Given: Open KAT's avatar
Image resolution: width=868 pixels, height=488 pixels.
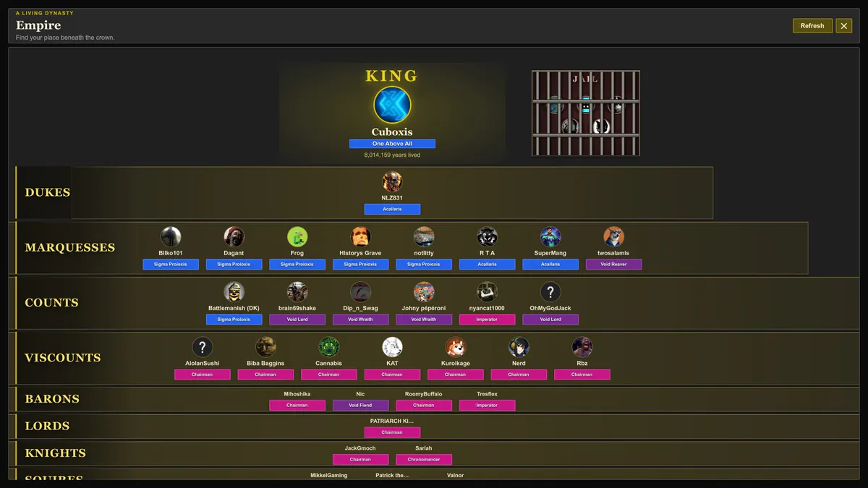Looking at the screenshot, I should 392,346.
